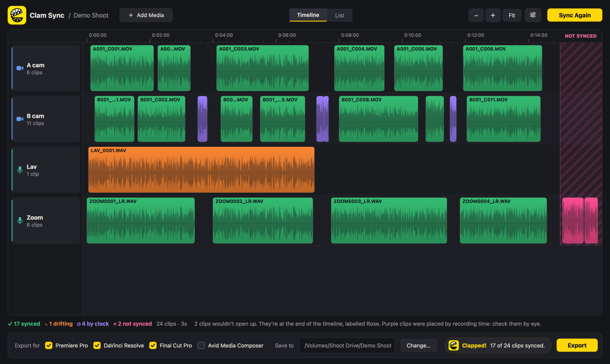Enable Avid Media Composer export
This screenshot has height=364, width=610.
[x=201, y=345]
